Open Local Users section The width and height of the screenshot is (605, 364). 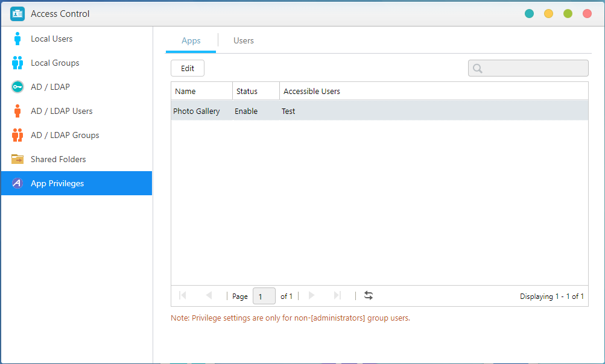(77, 39)
